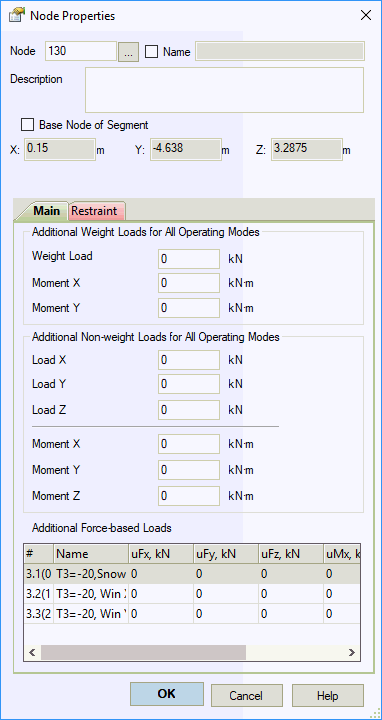Click the table's right scroll arrow
382x720 pixels.
[x=352, y=652]
